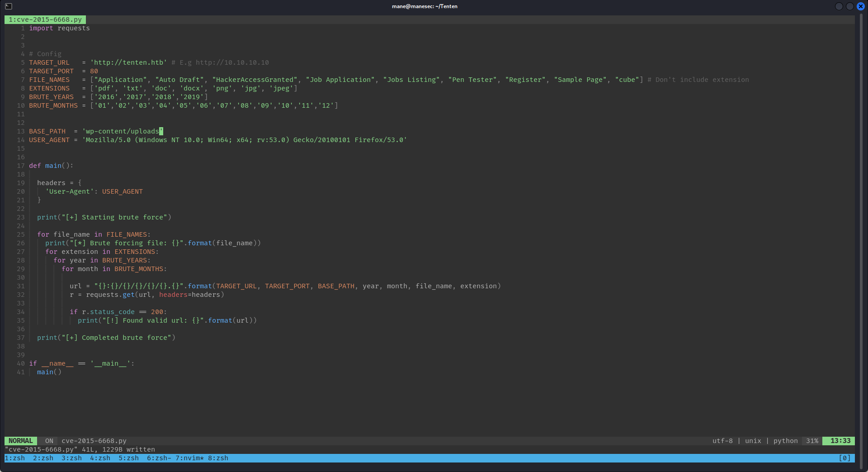Screen dimensions: 868x472
Task: Click the Mozilla/5.0 user agent string
Action: [245, 140]
